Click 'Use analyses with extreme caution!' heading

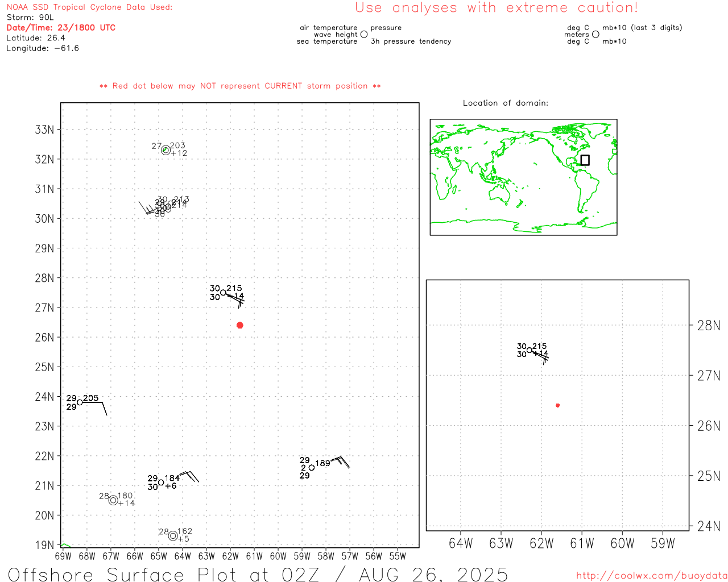click(497, 8)
